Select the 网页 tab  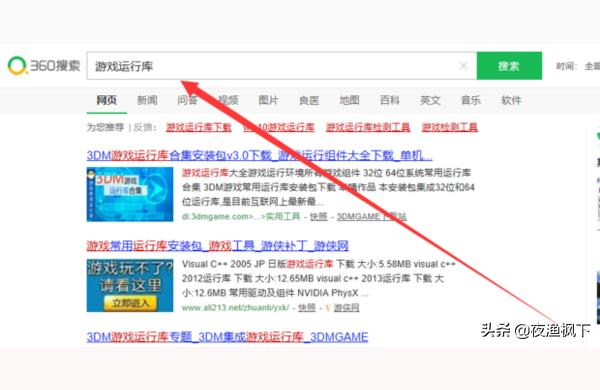[106, 100]
